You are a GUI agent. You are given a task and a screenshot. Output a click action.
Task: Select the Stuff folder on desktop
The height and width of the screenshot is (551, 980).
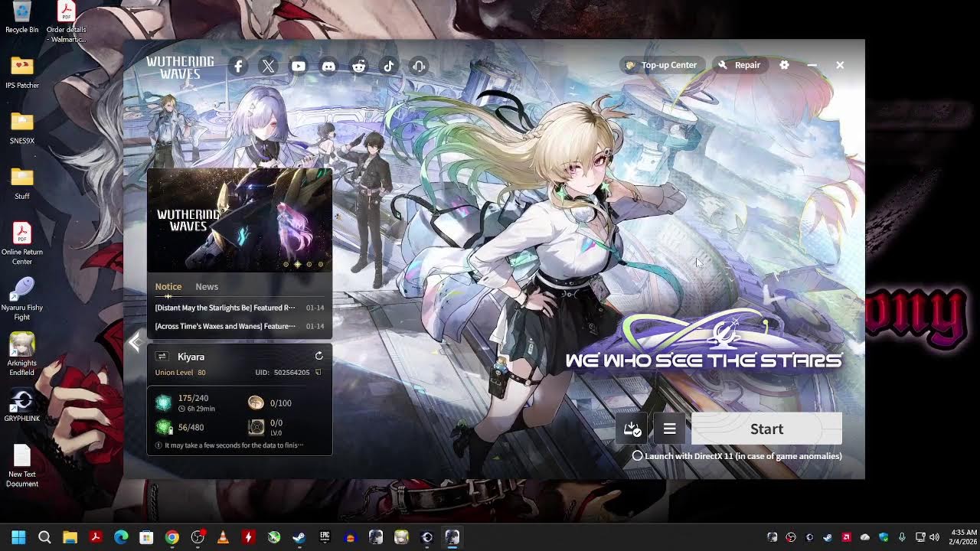tap(21, 184)
